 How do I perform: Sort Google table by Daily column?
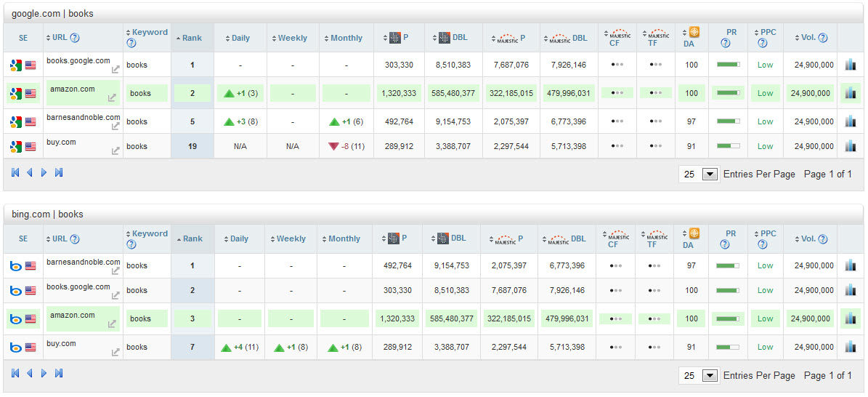click(x=240, y=38)
